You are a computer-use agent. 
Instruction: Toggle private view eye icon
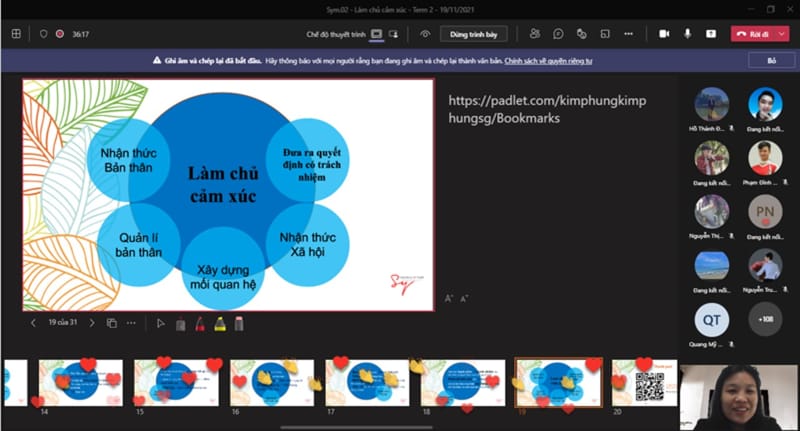(425, 34)
